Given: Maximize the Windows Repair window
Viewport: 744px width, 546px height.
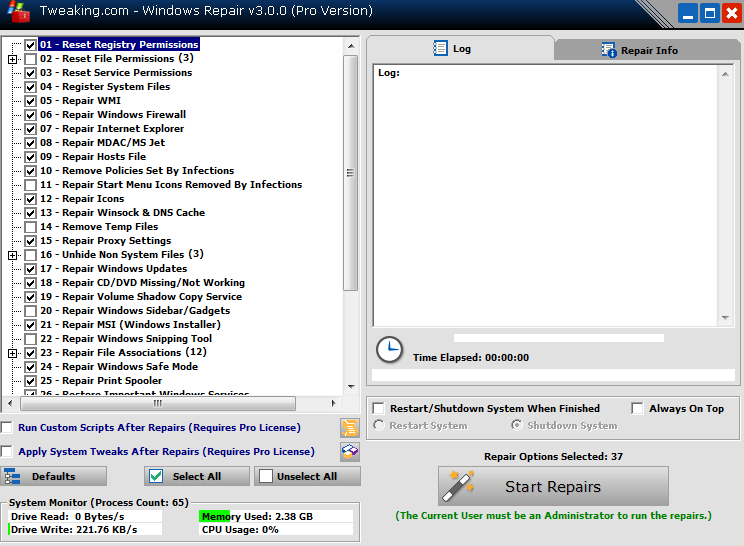Looking at the screenshot, I should [x=710, y=13].
